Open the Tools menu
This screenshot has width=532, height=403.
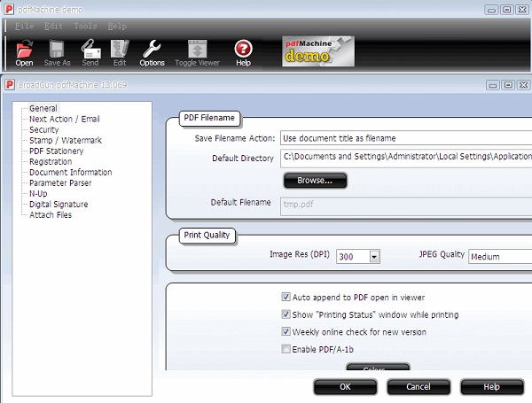[86, 27]
